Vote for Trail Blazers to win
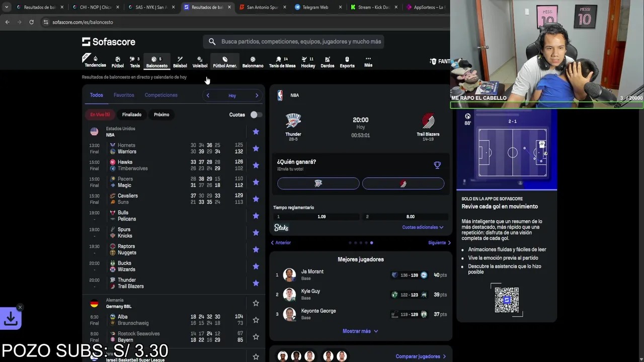 pyautogui.click(x=403, y=184)
